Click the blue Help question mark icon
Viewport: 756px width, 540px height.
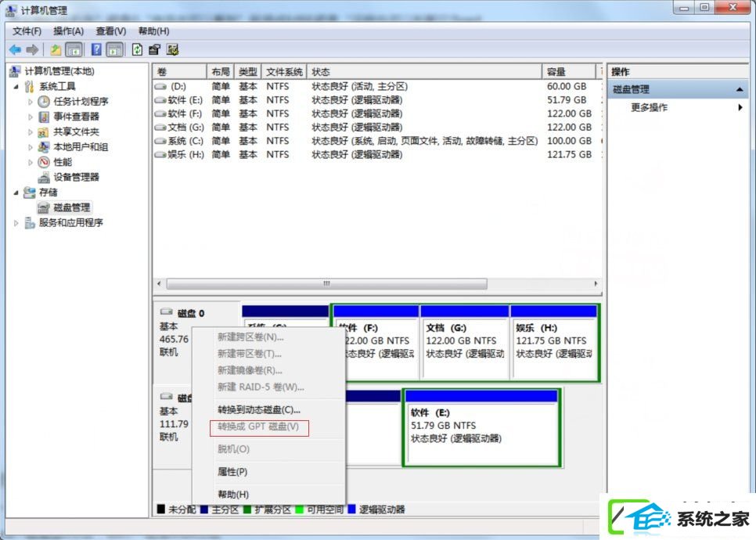(96, 49)
